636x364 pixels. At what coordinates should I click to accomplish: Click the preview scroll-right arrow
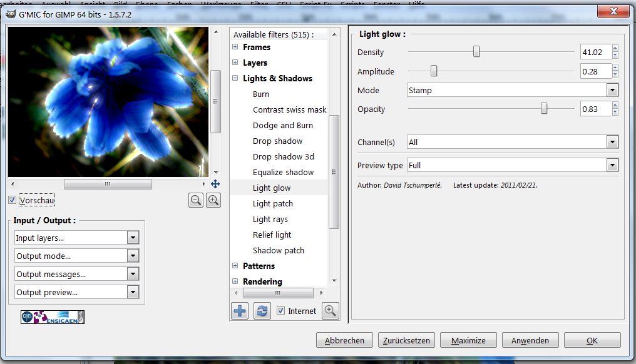[203, 184]
